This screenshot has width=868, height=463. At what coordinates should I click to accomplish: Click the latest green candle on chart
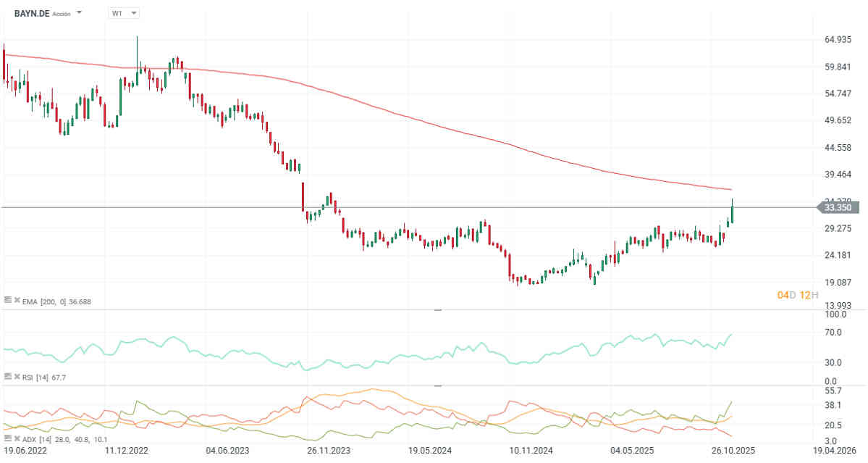point(733,214)
